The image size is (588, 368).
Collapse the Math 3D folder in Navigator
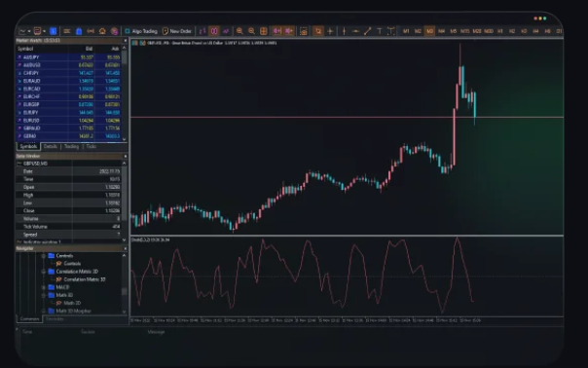pos(44,295)
